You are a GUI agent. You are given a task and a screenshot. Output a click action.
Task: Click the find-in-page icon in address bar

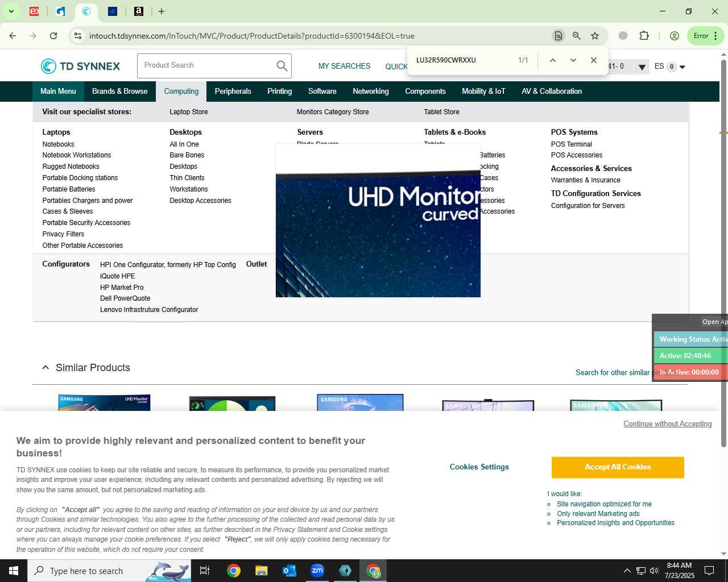[x=559, y=36]
